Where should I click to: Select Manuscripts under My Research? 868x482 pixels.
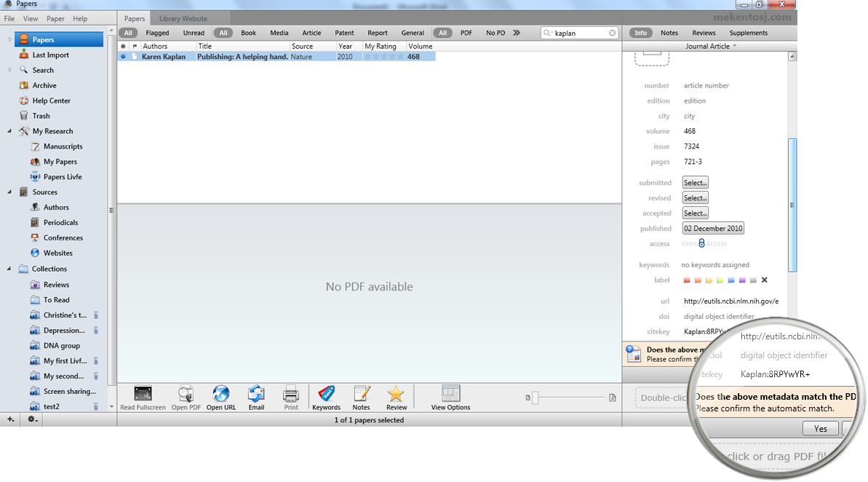tap(63, 146)
